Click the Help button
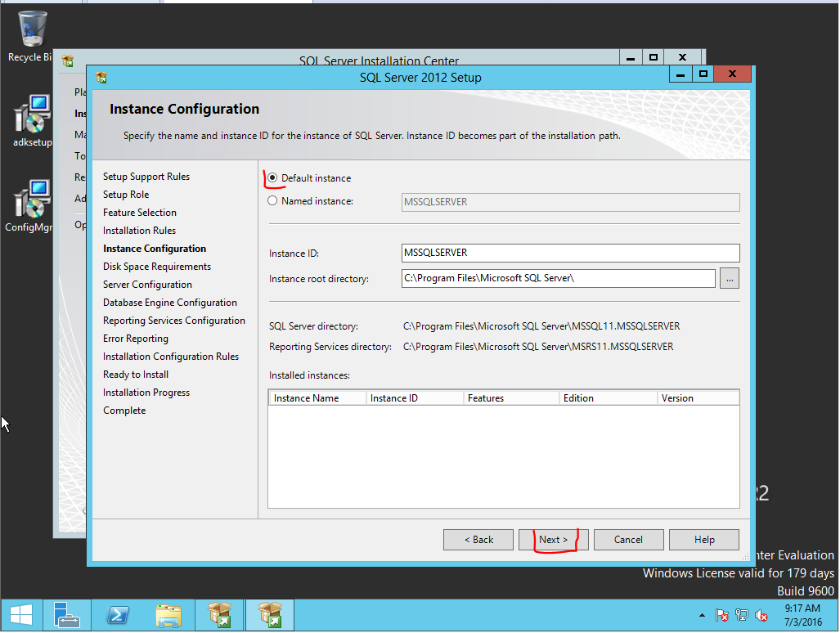 tap(704, 539)
